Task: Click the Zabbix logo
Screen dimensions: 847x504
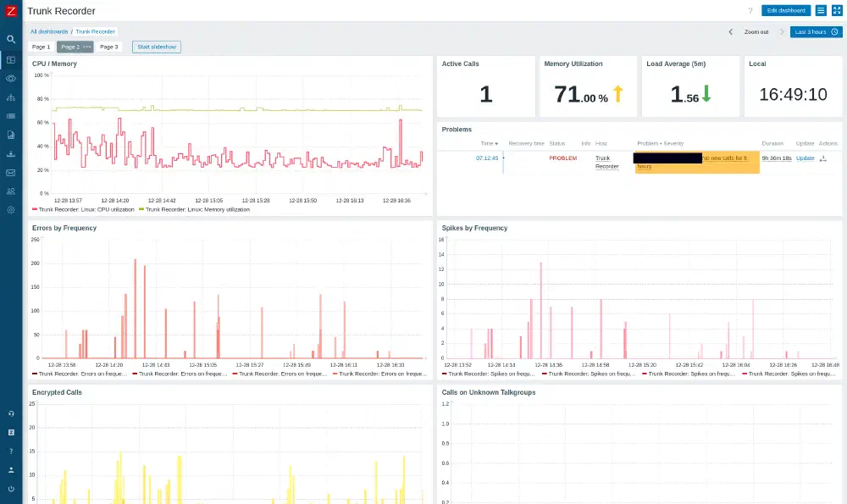Action: (x=11, y=11)
